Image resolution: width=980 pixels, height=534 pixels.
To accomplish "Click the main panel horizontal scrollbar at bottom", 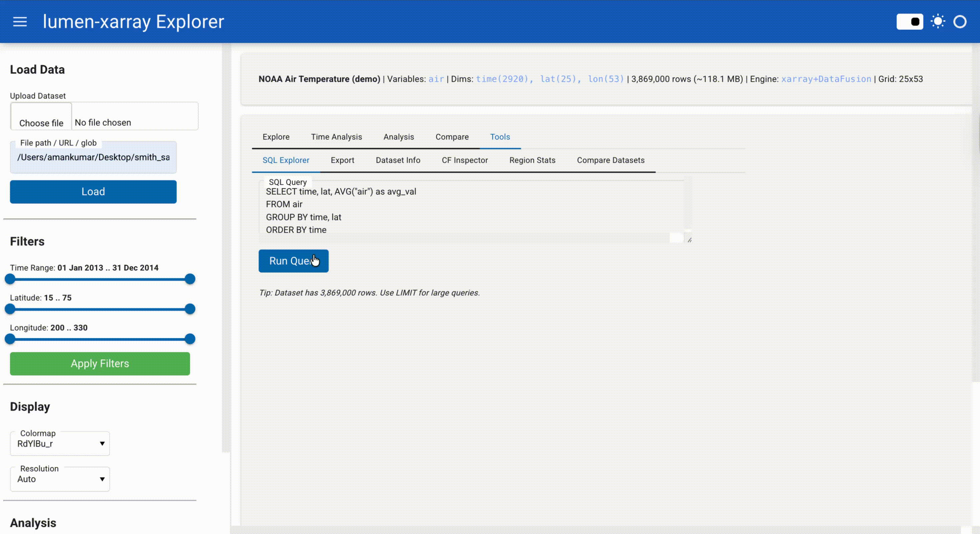I will 595,530.
